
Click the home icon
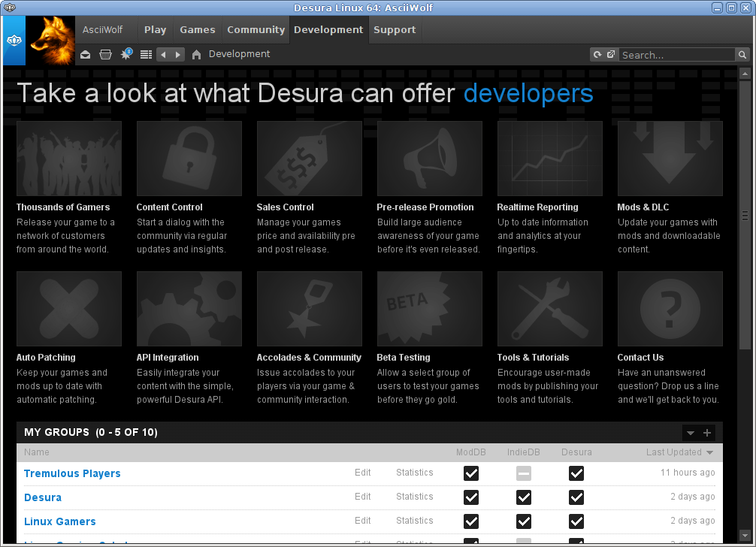[196, 54]
